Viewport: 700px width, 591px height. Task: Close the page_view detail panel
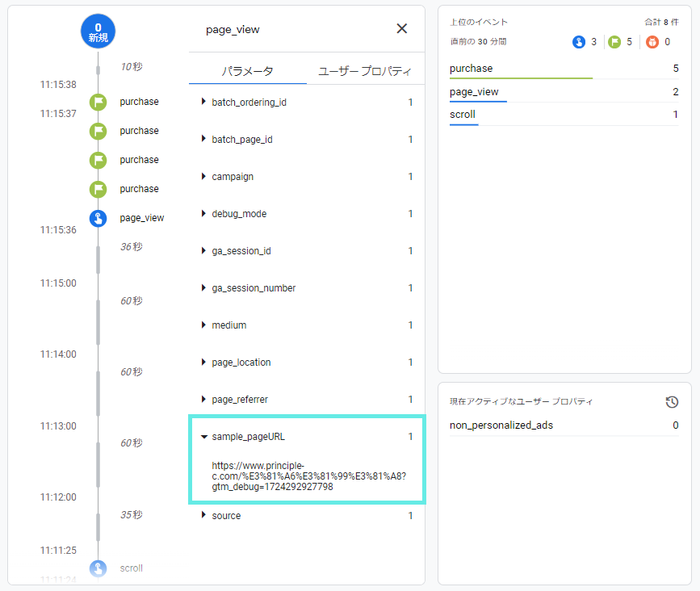coord(402,29)
